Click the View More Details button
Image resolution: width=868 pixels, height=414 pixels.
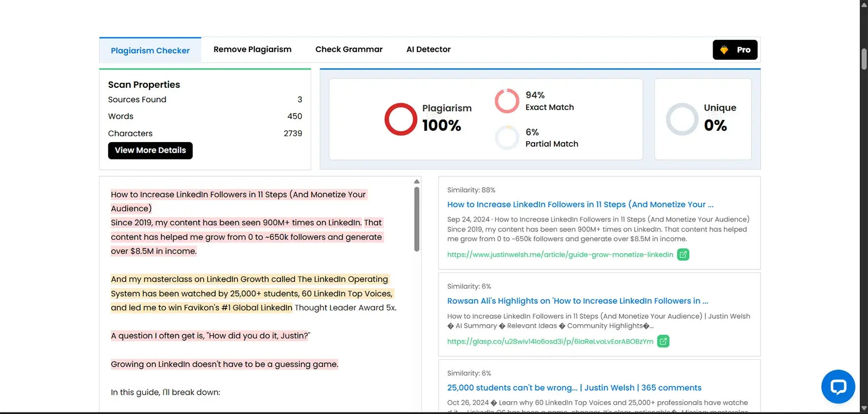[150, 151]
